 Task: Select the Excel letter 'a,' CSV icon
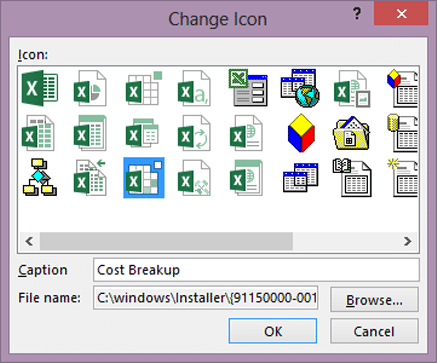tap(194, 88)
